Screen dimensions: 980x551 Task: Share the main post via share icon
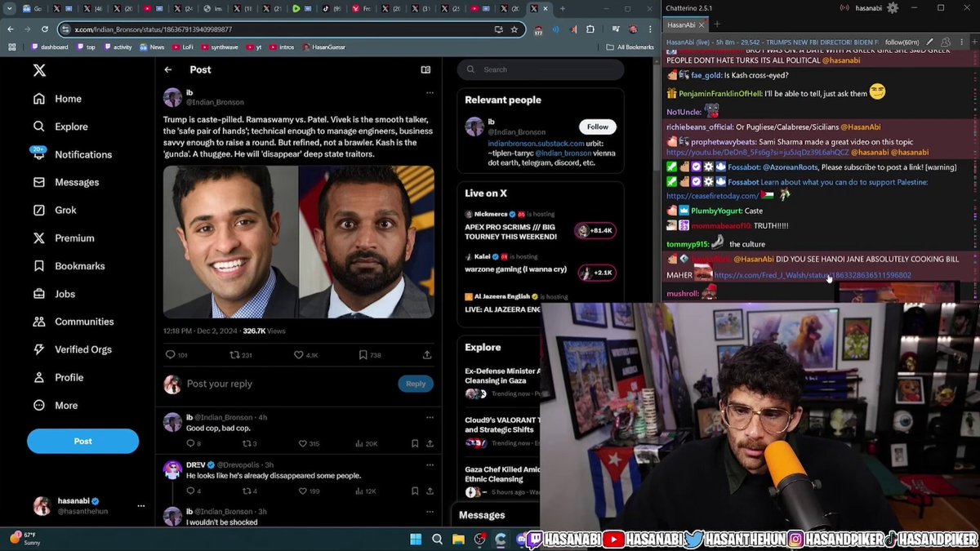click(x=427, y=355)
